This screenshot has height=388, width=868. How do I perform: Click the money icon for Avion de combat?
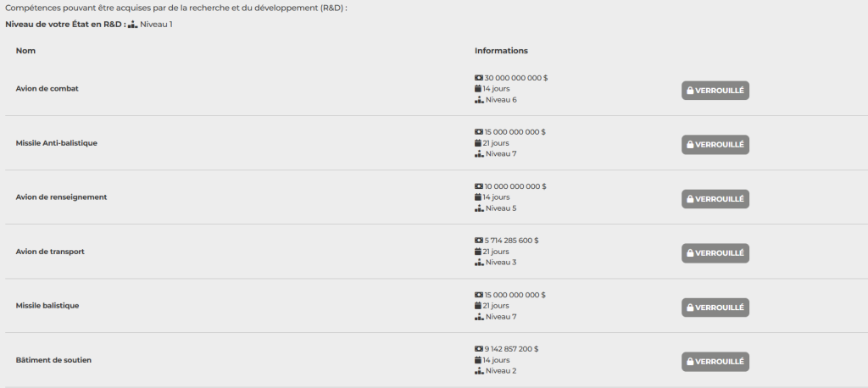click(x=479, y=78)
